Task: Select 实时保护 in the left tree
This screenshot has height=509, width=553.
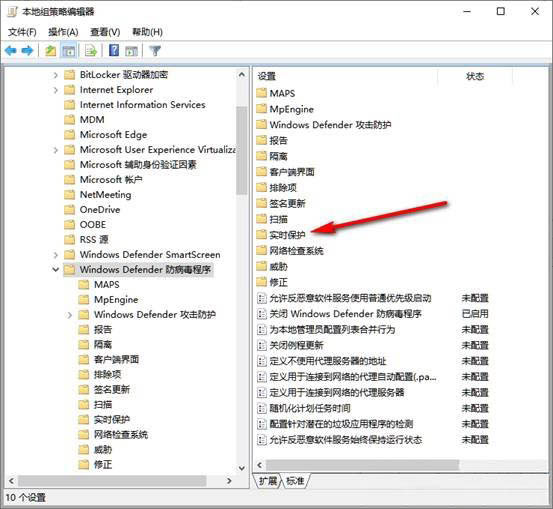Action: 111,419
